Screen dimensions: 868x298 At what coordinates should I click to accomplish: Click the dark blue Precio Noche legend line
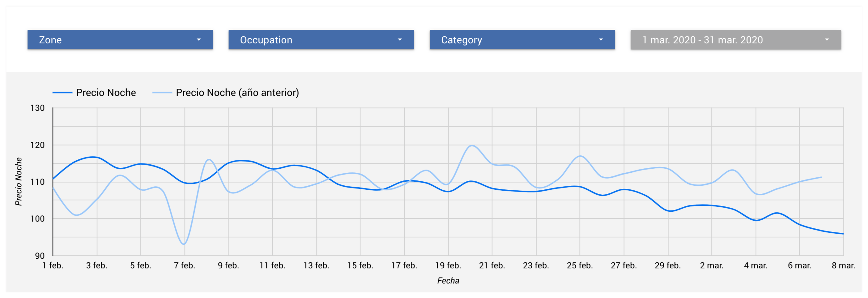coord(62,93)
